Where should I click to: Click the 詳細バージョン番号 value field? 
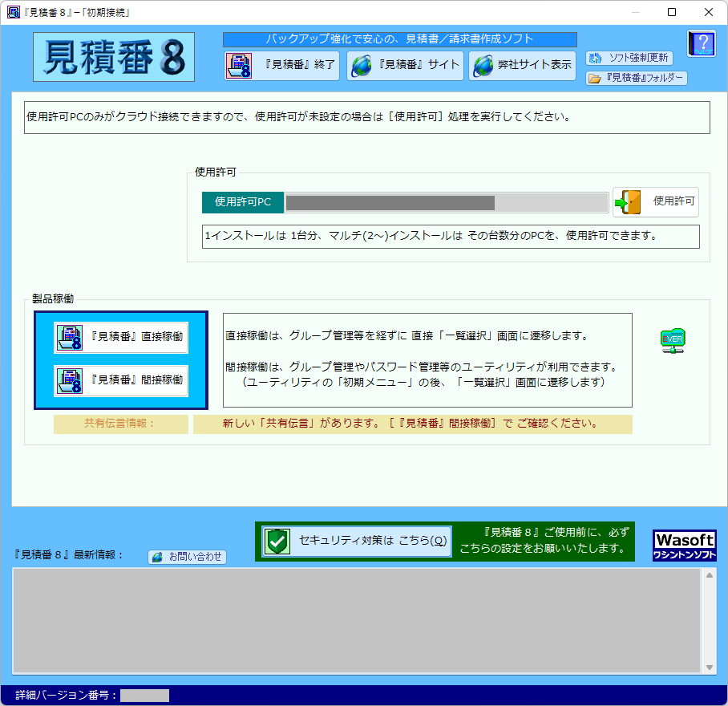click(144, 696)
